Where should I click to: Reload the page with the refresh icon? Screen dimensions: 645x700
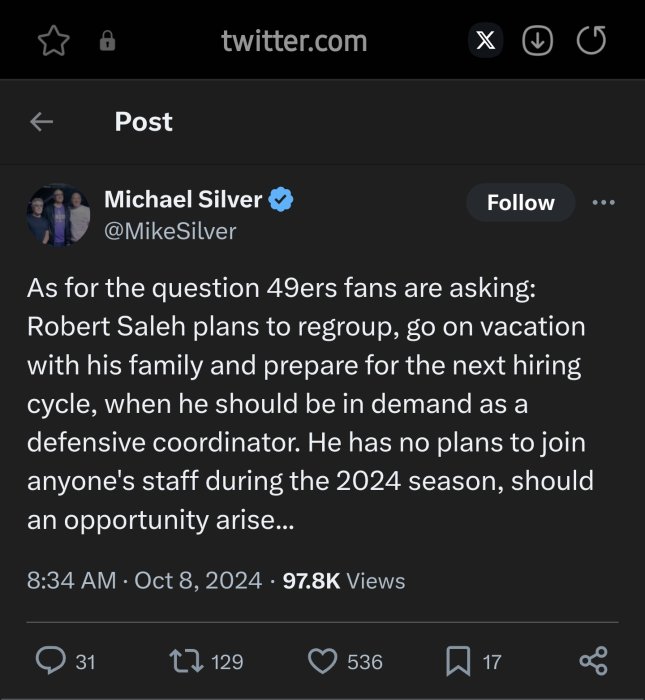pos(592,41)
